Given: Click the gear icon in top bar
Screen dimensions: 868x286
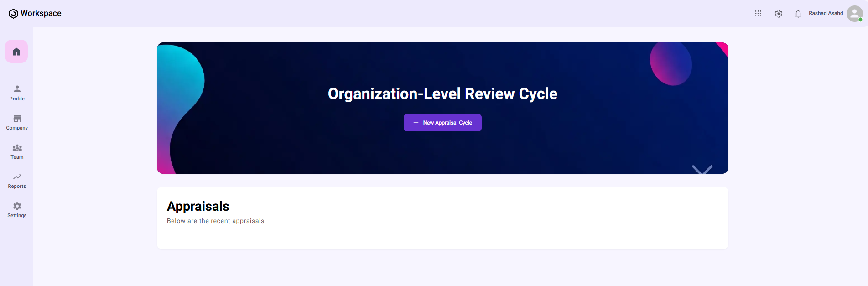Looking at the screenshot, I should [779, 14].
